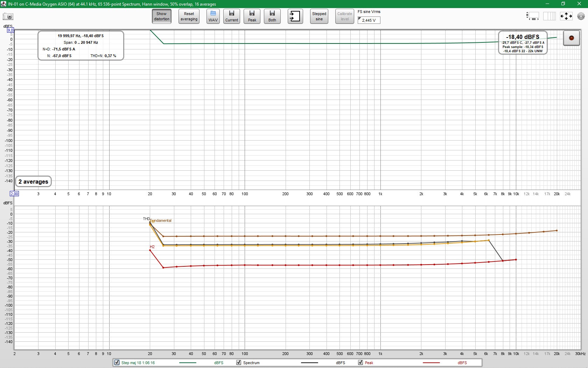The image size is (588, 368).
Task: Click the red Peak line swatch in legend
Action: click(431, 363)
